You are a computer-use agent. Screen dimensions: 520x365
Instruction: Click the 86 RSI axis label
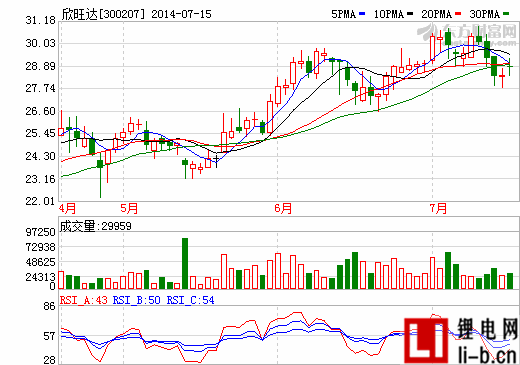pyautogui.click(x=49, y=306)
